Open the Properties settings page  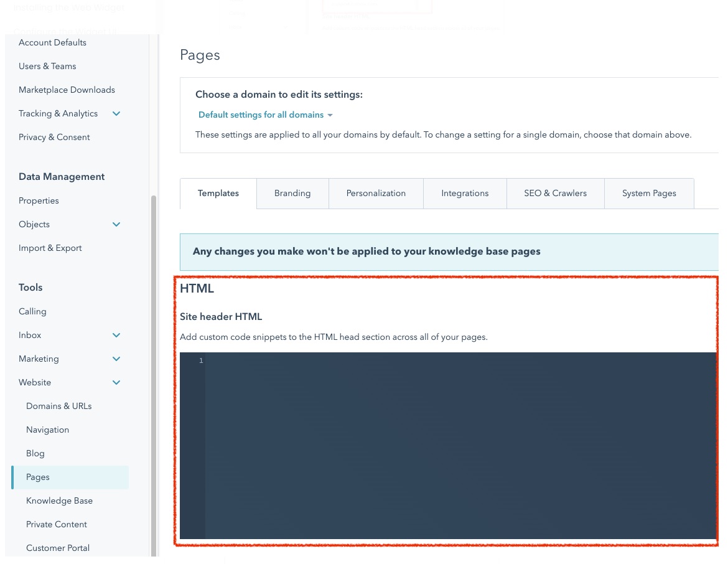(39, 200)
